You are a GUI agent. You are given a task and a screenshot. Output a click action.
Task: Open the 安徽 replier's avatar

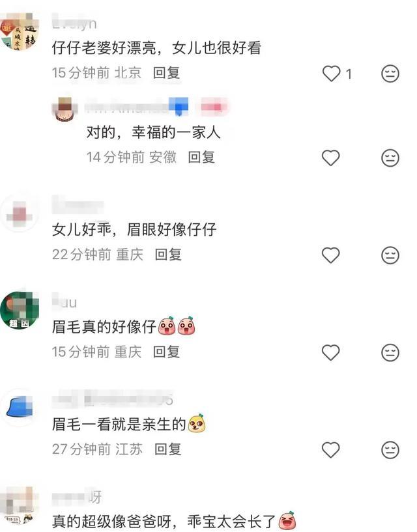tap(65, 109)
